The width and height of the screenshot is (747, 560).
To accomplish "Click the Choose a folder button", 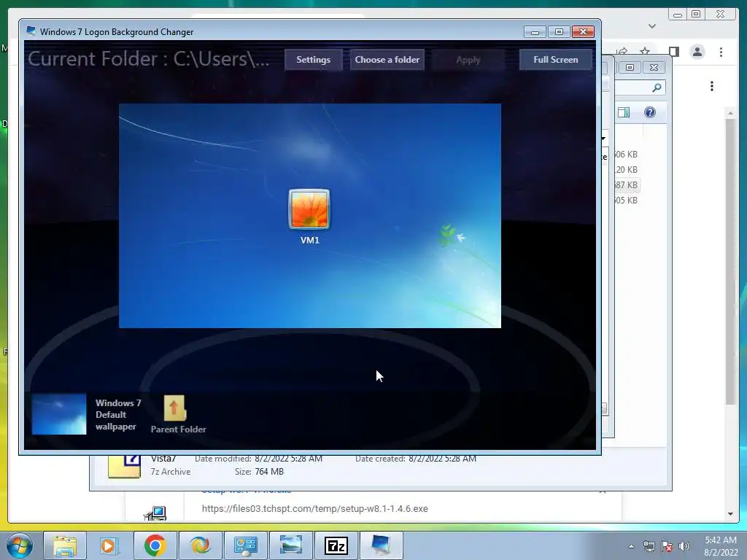I will click(x=387, y=60).
